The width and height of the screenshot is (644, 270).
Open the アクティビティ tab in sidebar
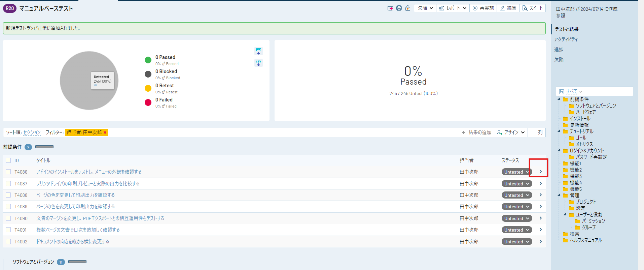click(x=566, y=39)
